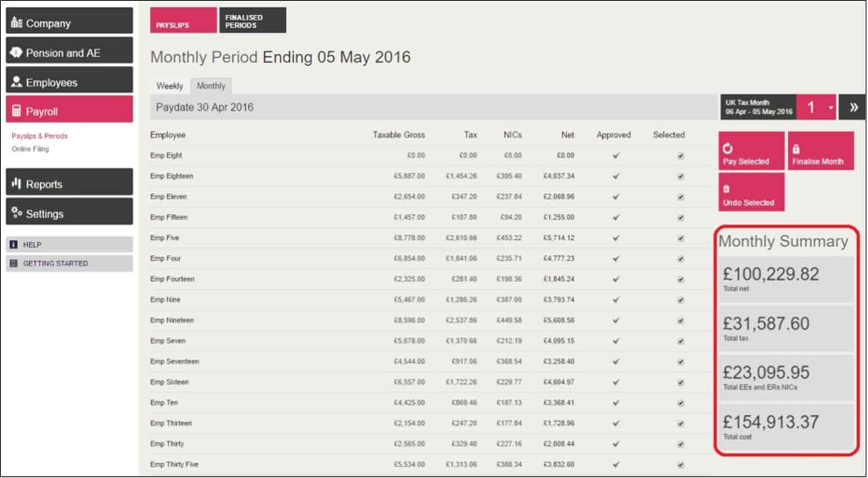This screenshot has width=868, height=478.
Task: Switch to the Weekly payroll tab
Action: point(168,86)
